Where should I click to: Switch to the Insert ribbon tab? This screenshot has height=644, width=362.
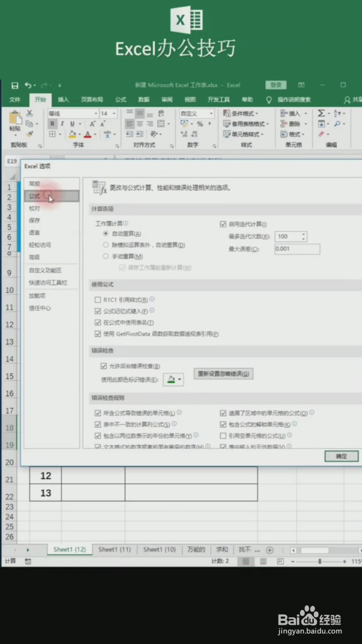(63, 100)
